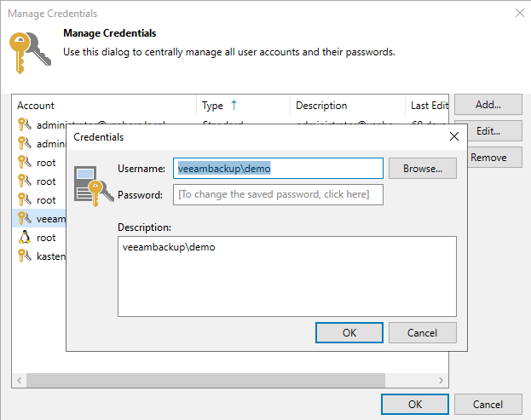531x420 pixels.
Task: Click the key icon of the veeam account
Action: tap(24, 219)
